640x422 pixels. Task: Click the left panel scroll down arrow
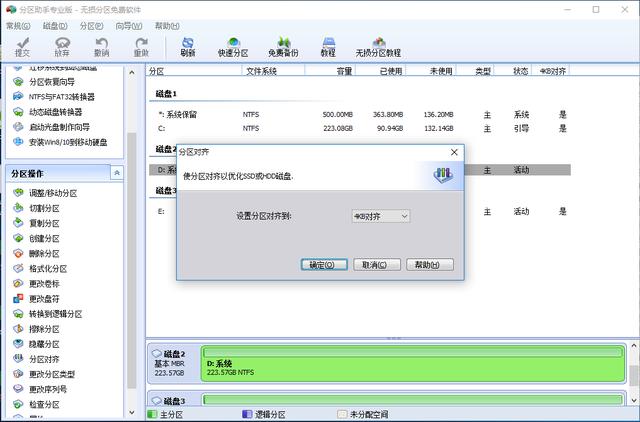coord(131,413)
